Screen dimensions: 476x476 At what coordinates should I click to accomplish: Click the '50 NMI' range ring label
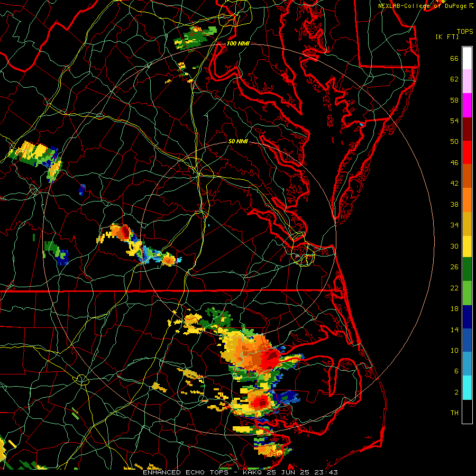tap(238, 141)
